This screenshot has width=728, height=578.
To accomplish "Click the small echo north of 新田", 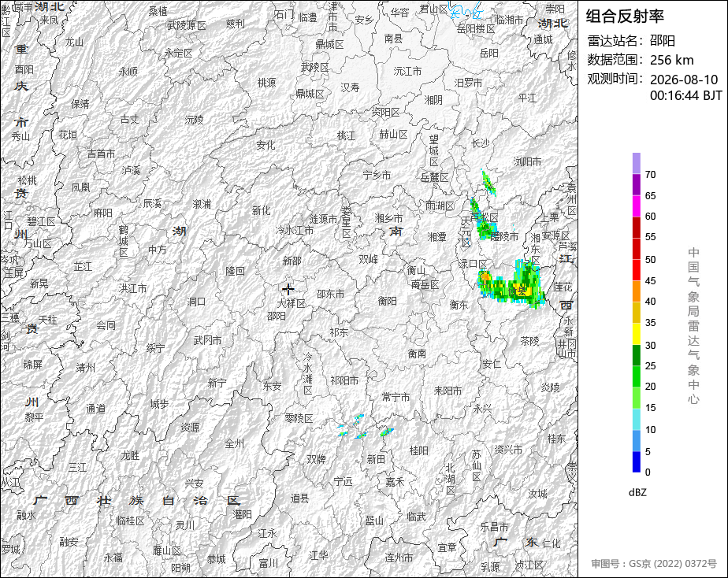I will (x=386, y=432).
